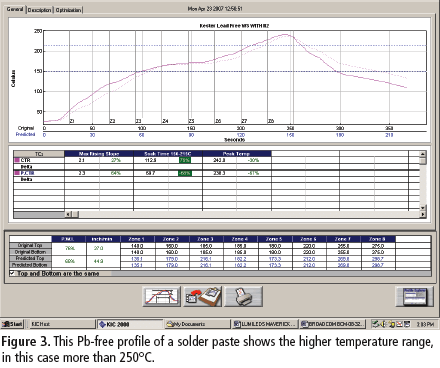The width and height of the screenshot is (440, 368).
Task: Open the profile graph view button
Action: [162, 296]
